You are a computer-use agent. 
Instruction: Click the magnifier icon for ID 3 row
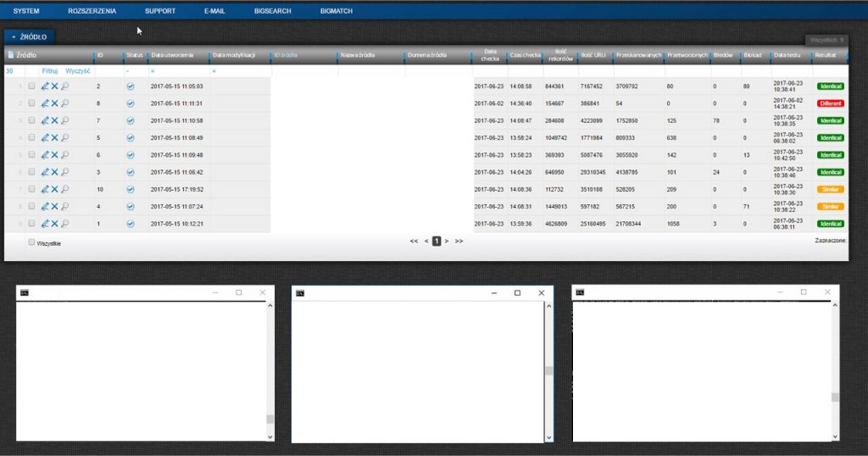[64, 172]
